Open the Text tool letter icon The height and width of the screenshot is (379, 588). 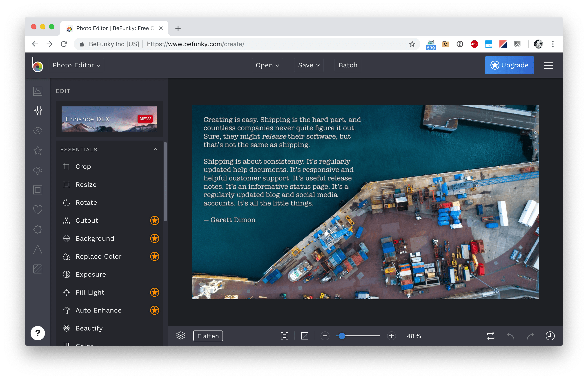[38, 249]
